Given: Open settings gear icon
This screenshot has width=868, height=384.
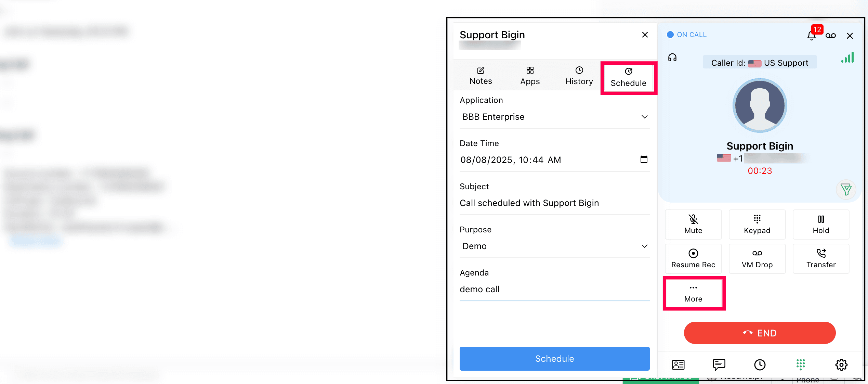Looking at the screenshot, I should click(x=841, y=365).
